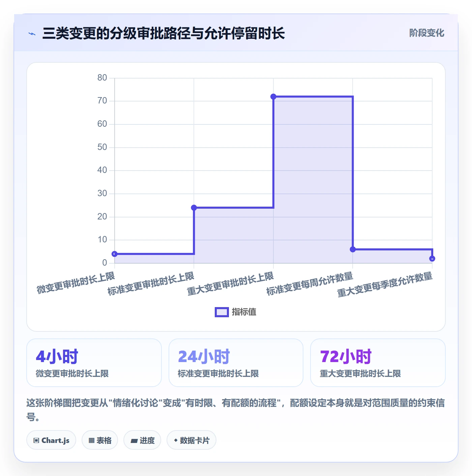
Task: Click the x-axis label 标准变更每周允许数量
Action: [309, 284]
